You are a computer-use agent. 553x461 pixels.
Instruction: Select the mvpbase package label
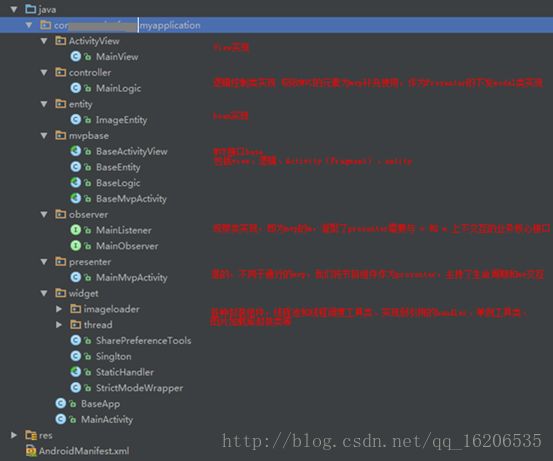click(89, 136)
